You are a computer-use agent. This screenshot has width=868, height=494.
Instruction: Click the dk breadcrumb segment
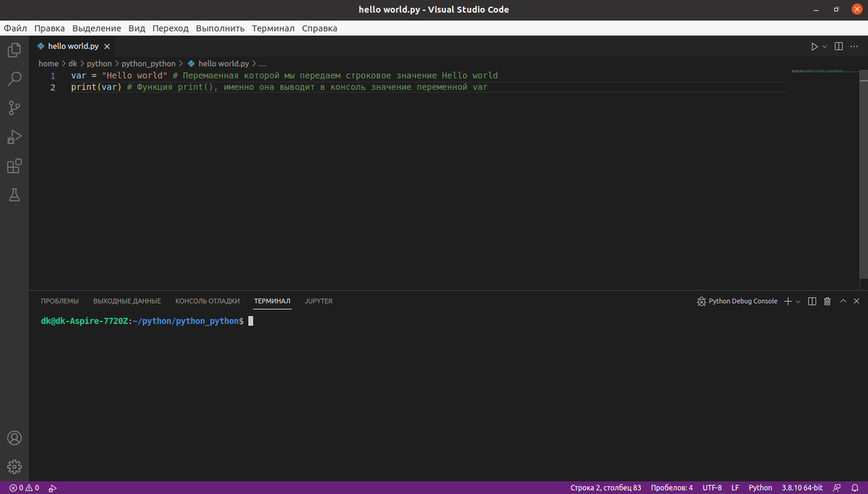(73, 64)
